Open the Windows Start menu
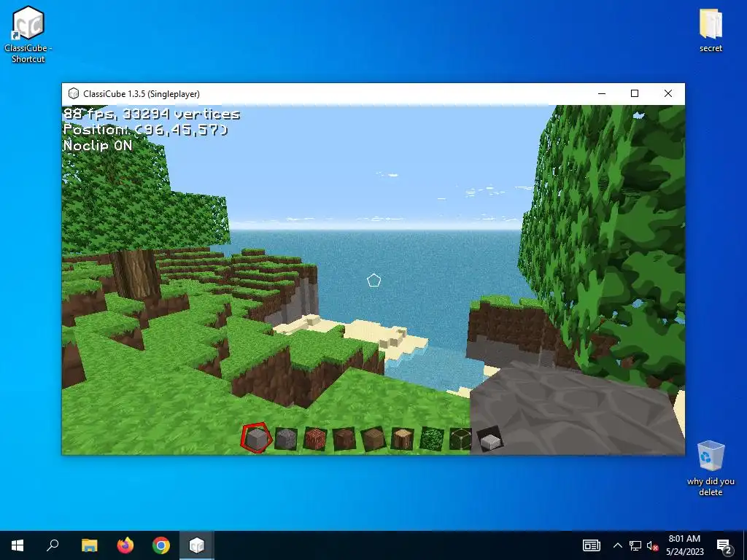 click(18, 545)
